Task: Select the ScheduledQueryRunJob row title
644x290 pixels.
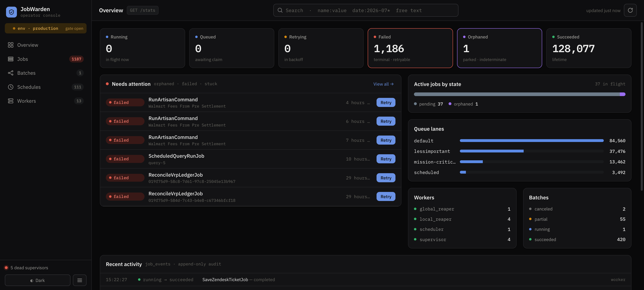Action: [x=176, y=156]
